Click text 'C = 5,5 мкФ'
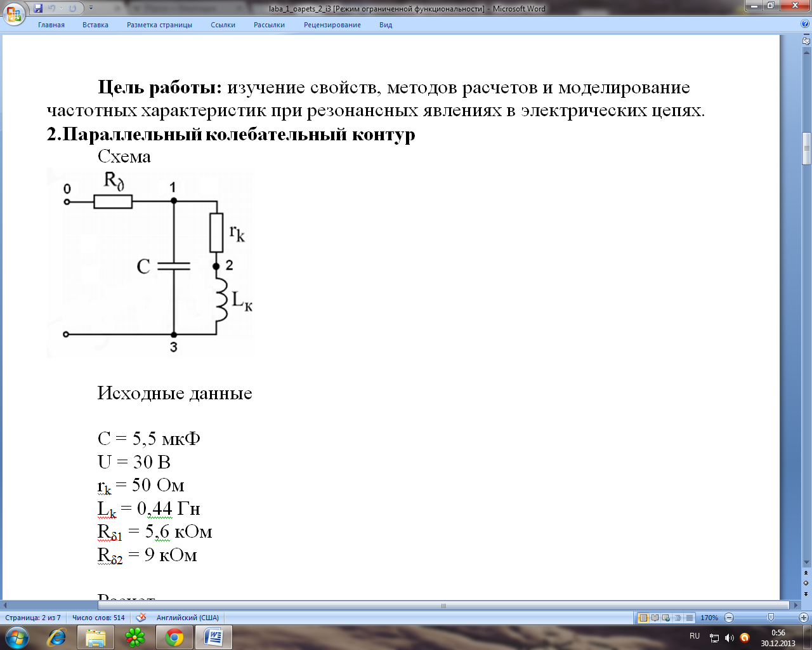 tap(149, 439)
